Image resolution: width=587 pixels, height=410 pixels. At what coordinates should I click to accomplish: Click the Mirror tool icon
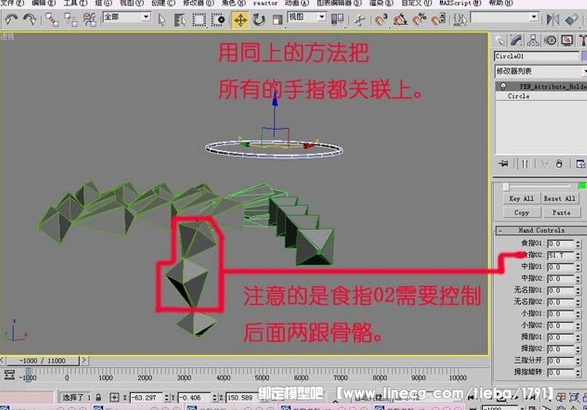tap(553, 19)
